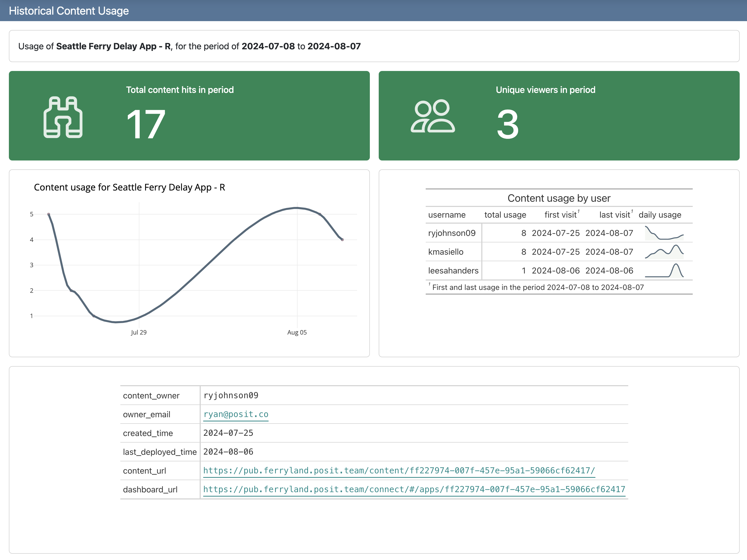Click leesahanders daily usage sparkline
747x560 pixels.
[664, 271]
